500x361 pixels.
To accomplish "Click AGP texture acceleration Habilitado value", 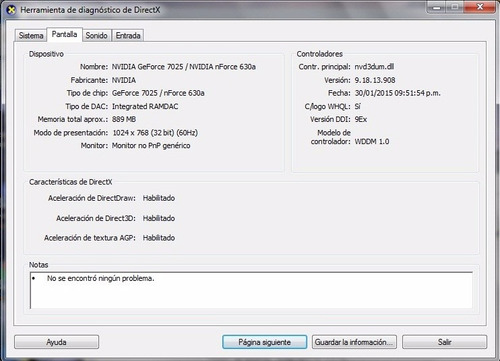I will coord(159,238).
